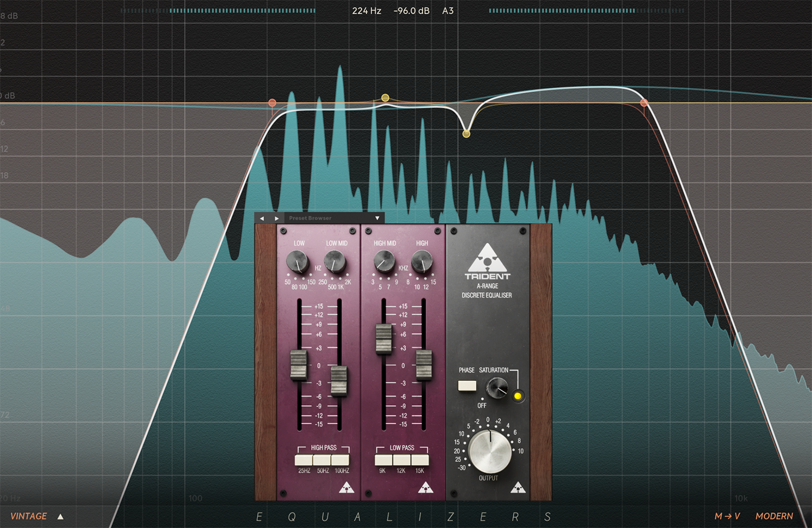Click the right level meter strip at top
The height and width of the screenshot is (528, 812).
(x=586, y=10)
